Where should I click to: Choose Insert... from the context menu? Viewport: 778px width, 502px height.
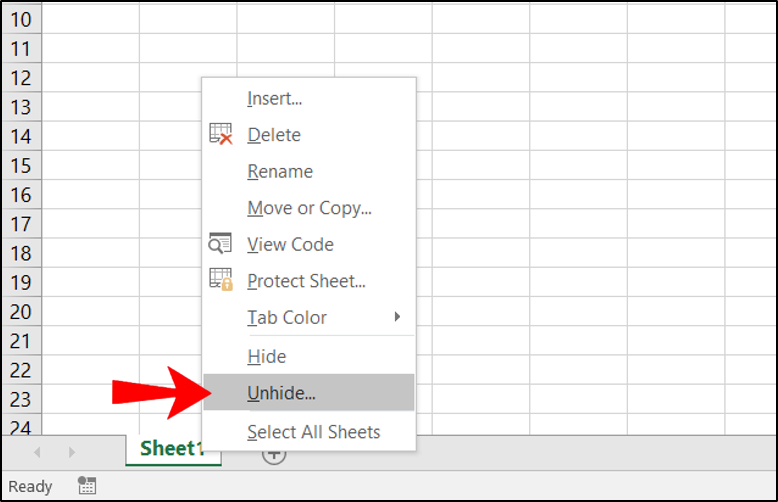[275, 98]
